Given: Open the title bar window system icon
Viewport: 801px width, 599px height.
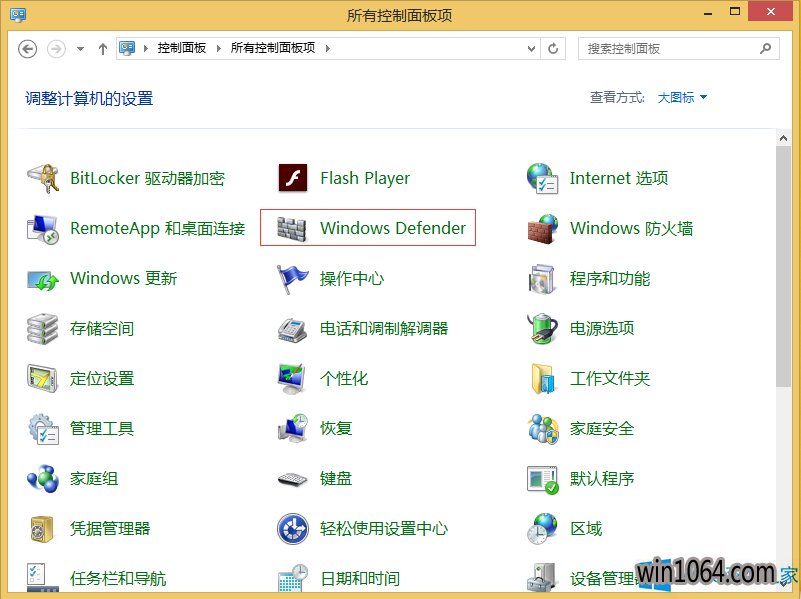Looking at the screenshot, I should pos(18,14).
